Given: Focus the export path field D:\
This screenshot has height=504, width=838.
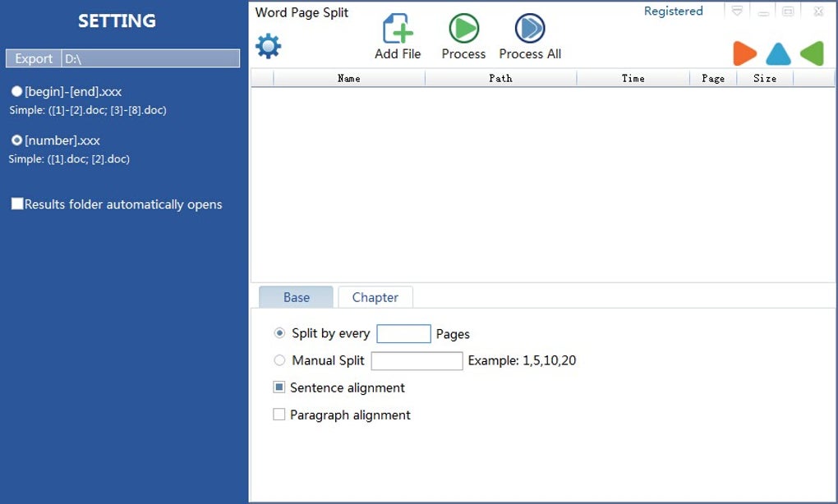Looking at the screenshot, I should (150, 58).
